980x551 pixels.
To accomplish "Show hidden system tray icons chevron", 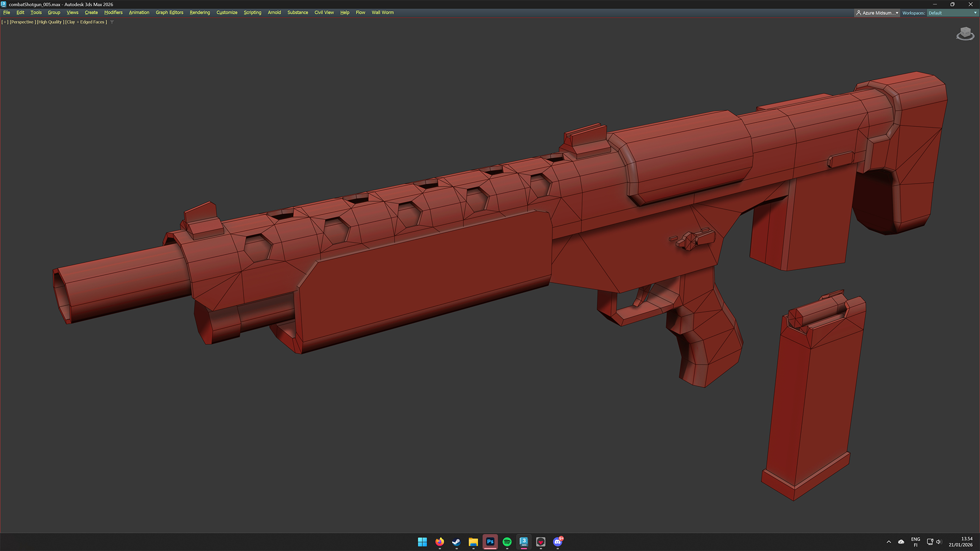I will coord(889,542).
